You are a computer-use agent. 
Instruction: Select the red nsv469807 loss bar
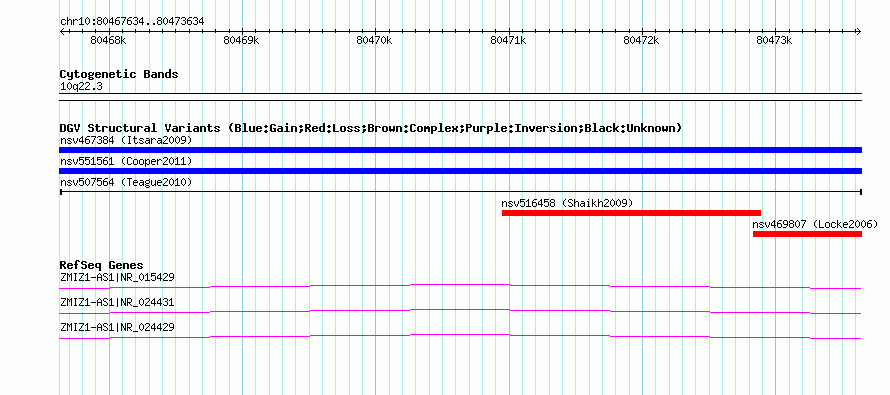point(807,234)
